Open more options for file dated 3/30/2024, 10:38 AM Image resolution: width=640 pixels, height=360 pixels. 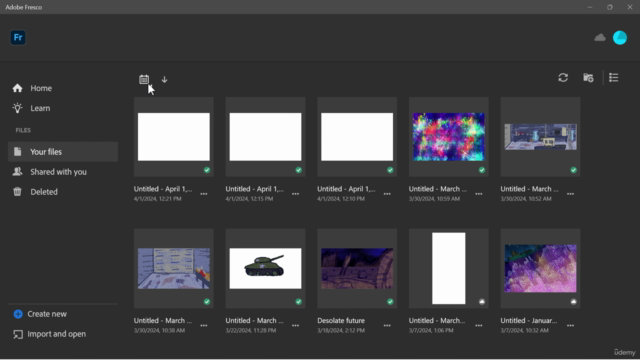pos(204,326)
